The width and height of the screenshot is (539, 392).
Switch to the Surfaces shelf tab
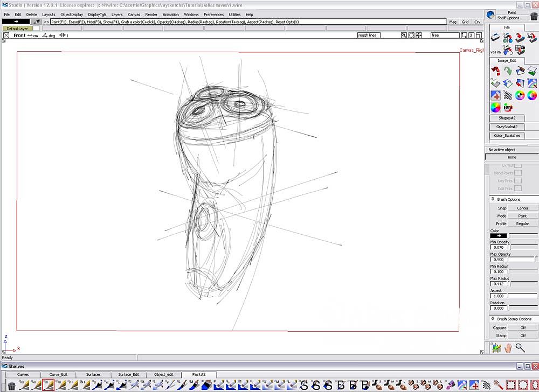pos(93,374)
